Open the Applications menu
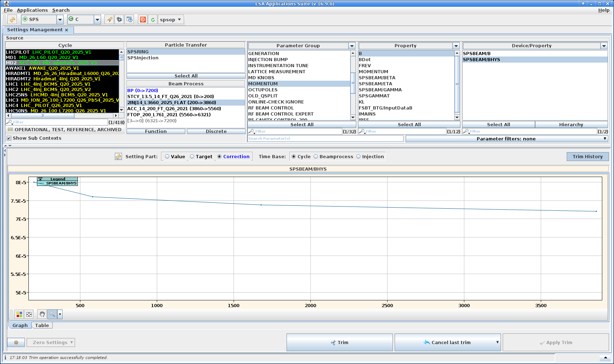This screenshot has height=364, width=614. coord(32,10)
